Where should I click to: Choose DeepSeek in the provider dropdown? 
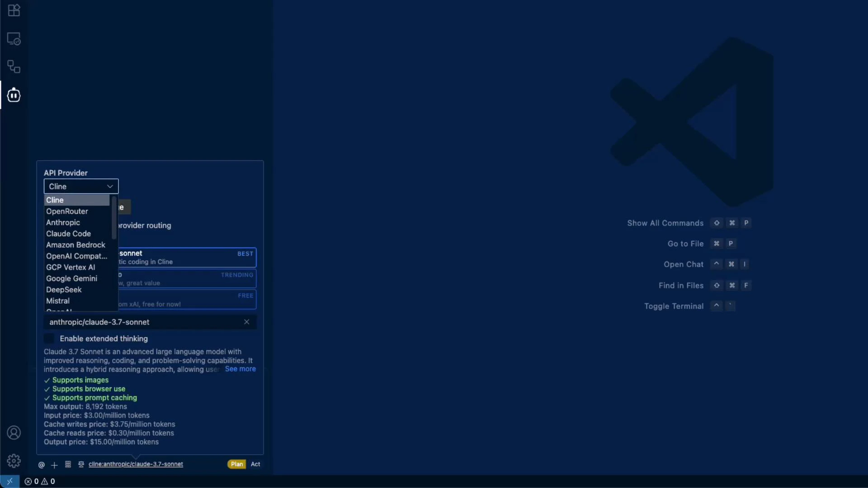tap(64, 290)
